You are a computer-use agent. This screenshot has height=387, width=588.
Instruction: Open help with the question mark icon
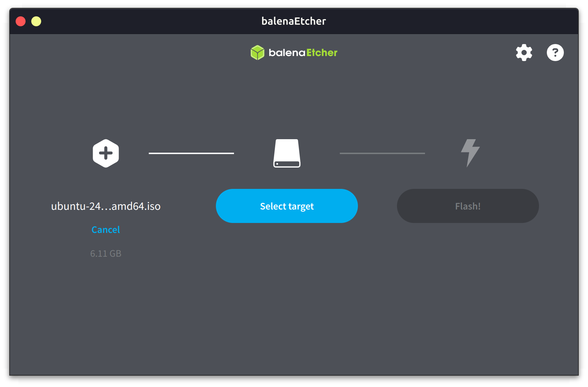(555, 53)
